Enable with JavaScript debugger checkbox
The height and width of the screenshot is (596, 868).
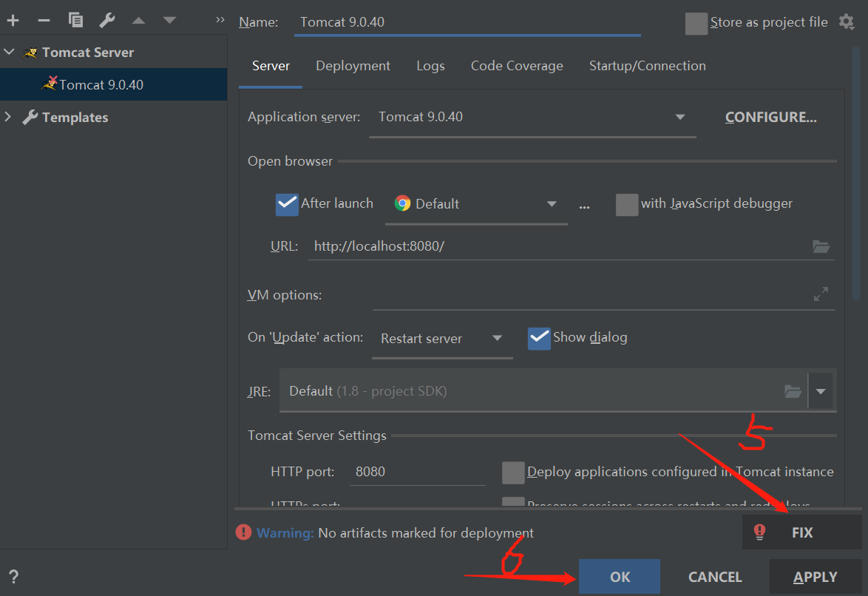[x=627, y=204]
